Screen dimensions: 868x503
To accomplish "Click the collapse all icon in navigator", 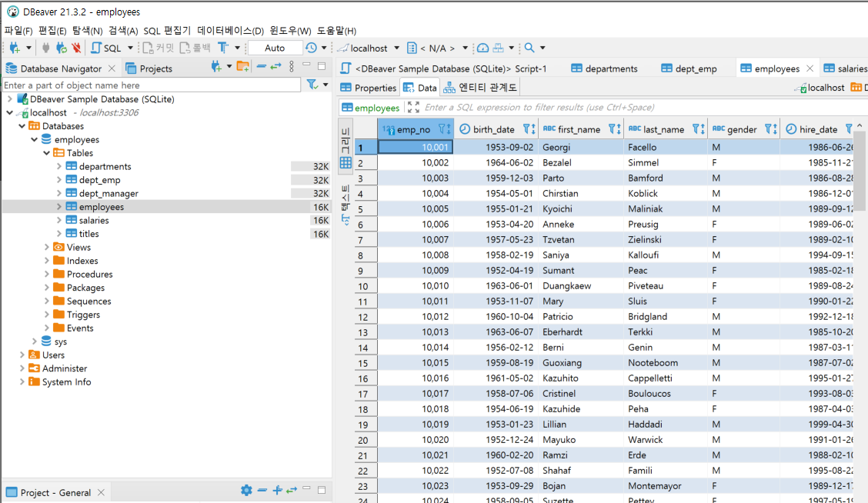I will pos(262,66).
